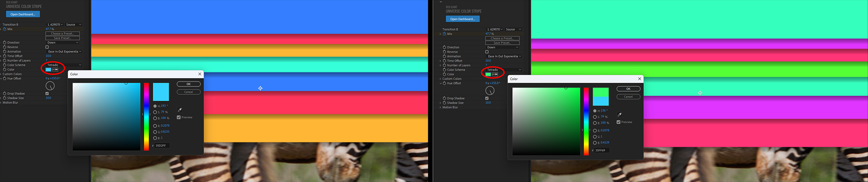Click the cyan Color swatch under Color Scheme
The image size is (868, 182).
(x=48, y=70)
